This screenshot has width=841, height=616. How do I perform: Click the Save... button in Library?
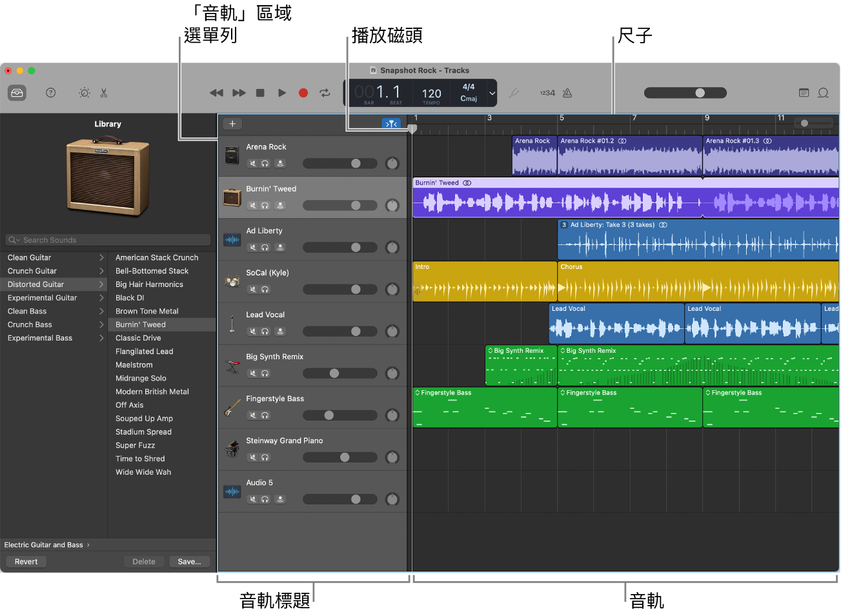point(189,562)
